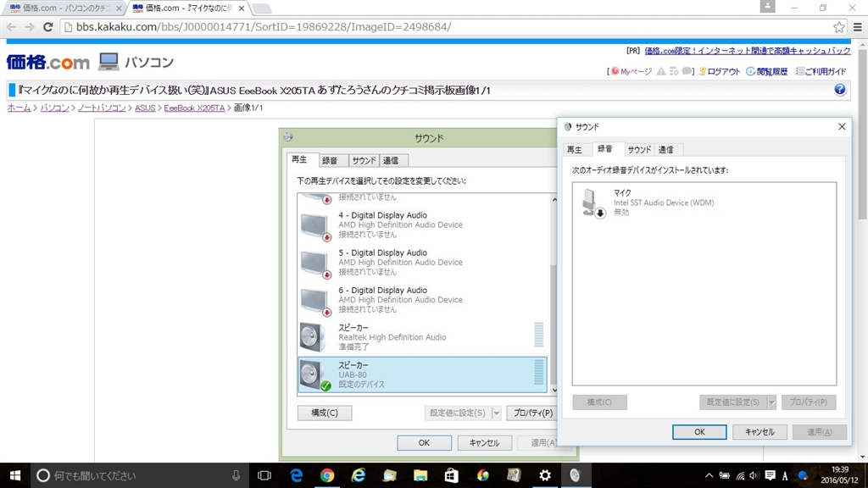Open the EeeBook X205TA breadcrumb link

pyautogui.click(x=194, y=108)
